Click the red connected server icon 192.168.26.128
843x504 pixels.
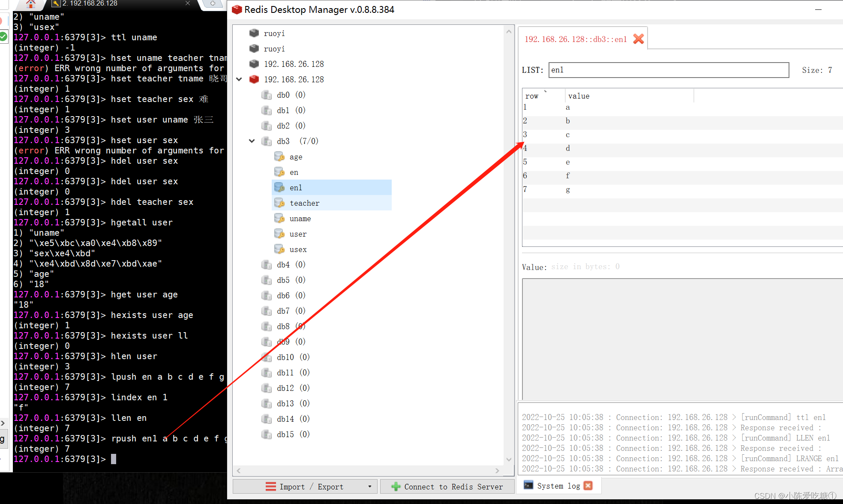pyautogui.click(x=254, y=79)
